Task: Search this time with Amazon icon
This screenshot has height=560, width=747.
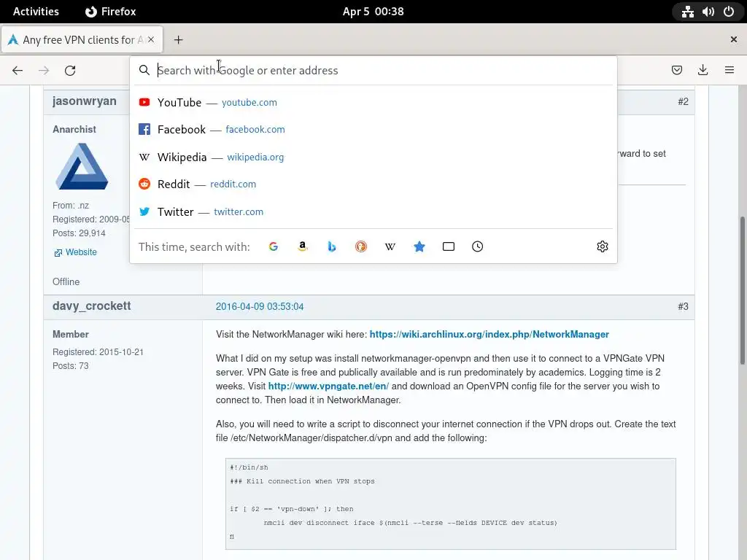Action: click(303, 246)
